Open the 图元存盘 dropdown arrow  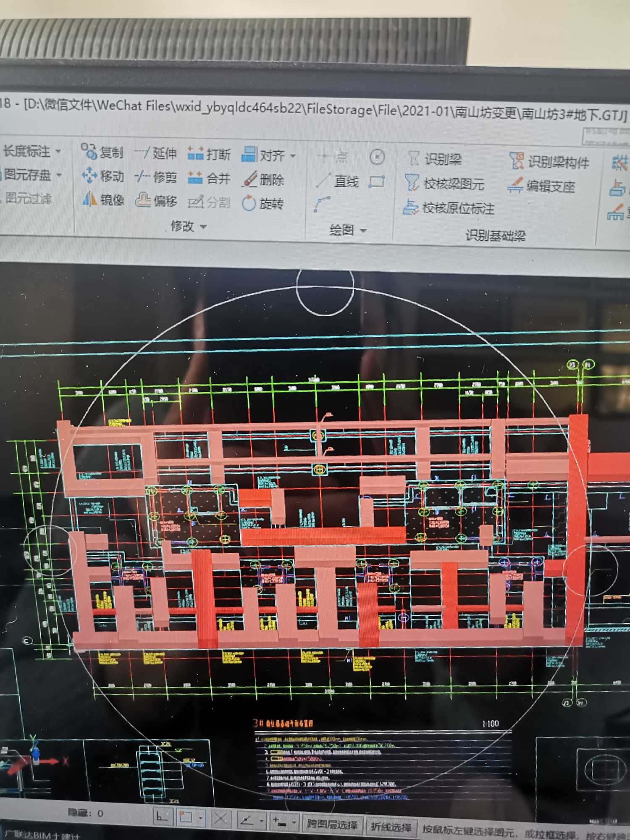(59, 175)
